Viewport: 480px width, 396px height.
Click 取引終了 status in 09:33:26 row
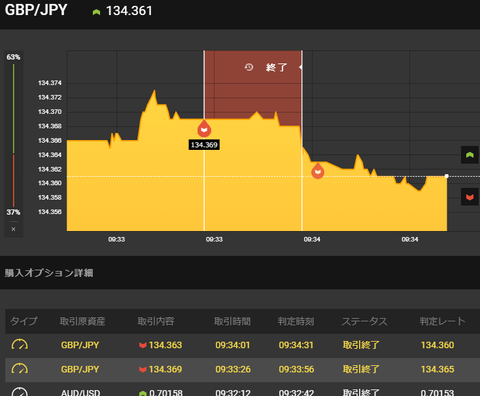[361, 369]
